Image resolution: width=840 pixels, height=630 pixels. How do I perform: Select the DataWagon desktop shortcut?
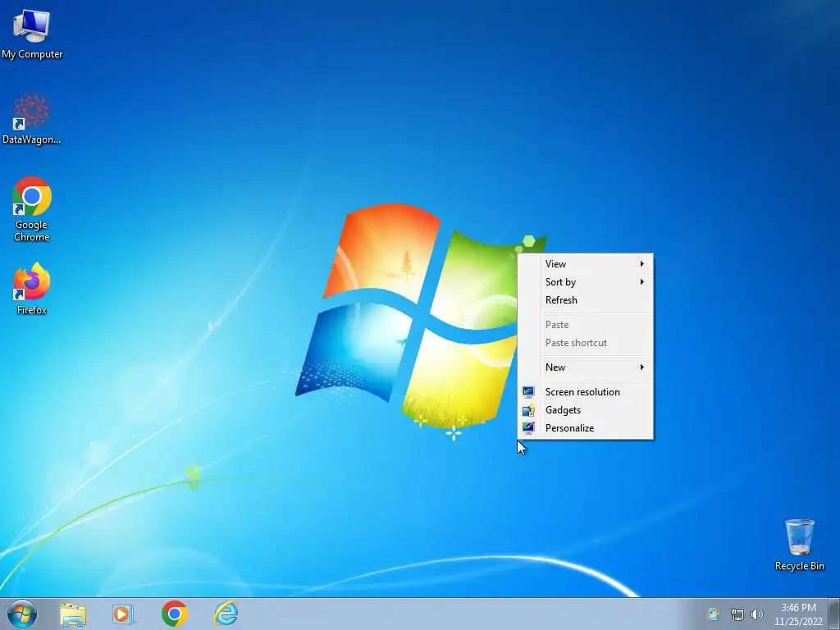click(32, 120)
